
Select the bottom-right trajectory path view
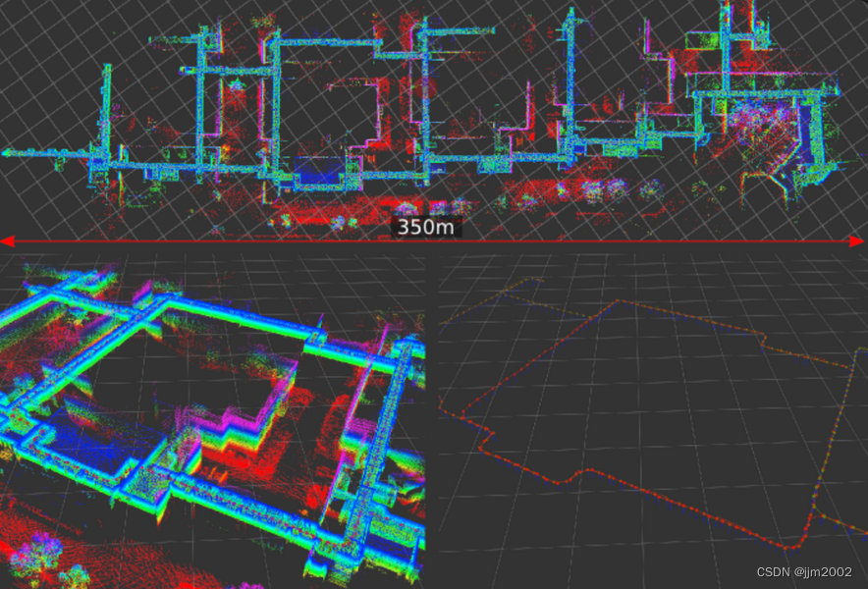[653, 421]
